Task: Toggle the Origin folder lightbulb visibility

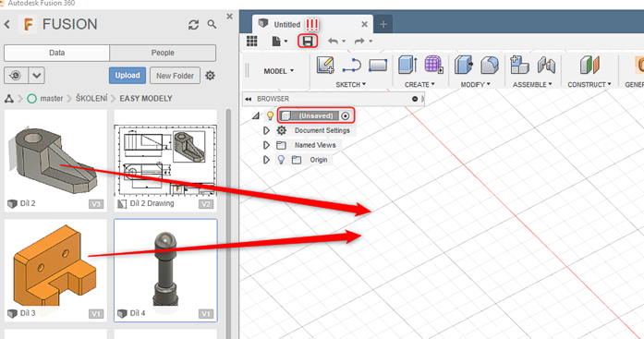Action: tap(281, 160)
